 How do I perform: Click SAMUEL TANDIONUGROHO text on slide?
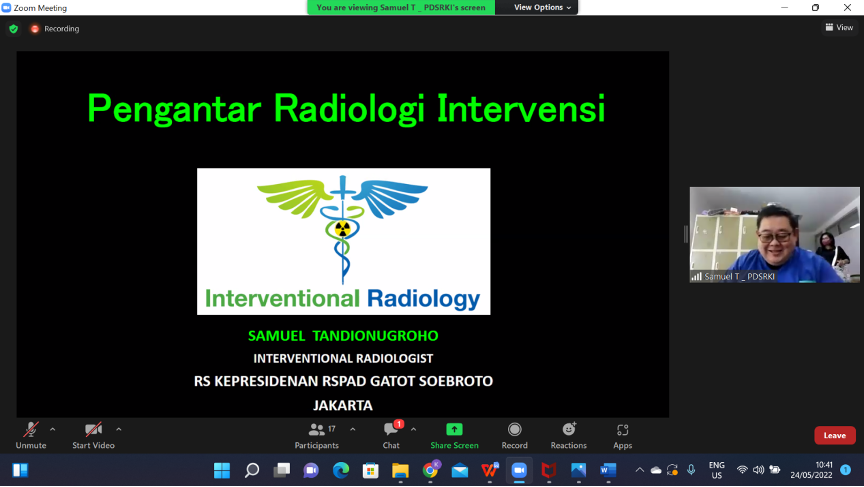343,336
